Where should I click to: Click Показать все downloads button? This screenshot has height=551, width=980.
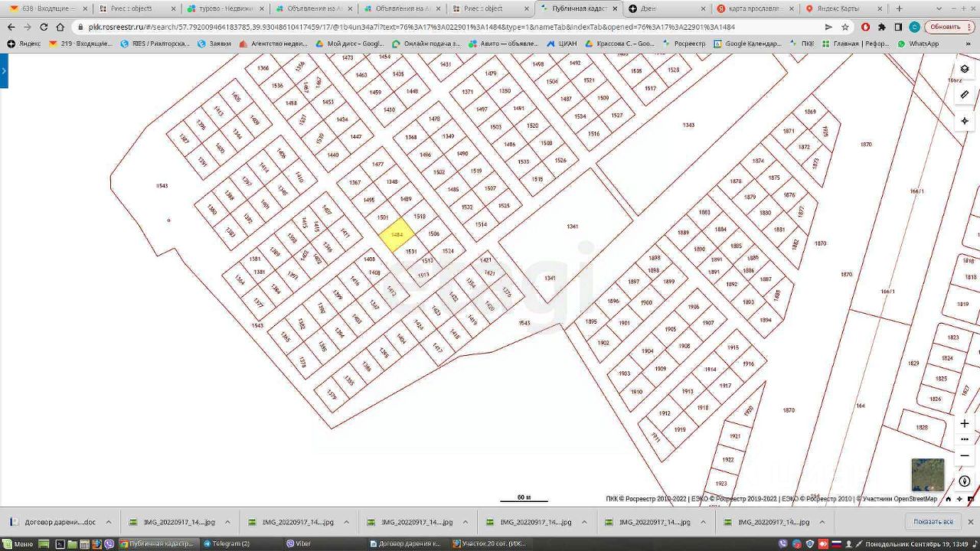933,522
